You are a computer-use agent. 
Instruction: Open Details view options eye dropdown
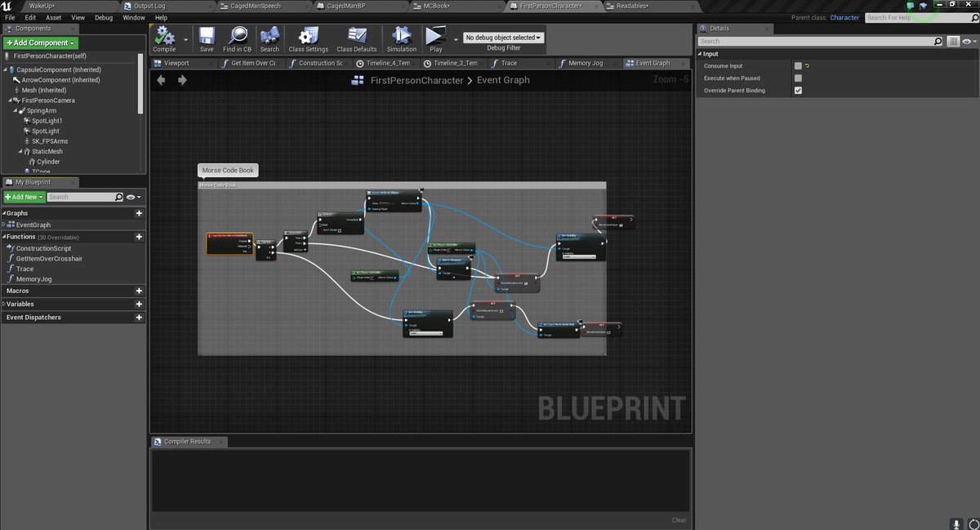(969, 41)
